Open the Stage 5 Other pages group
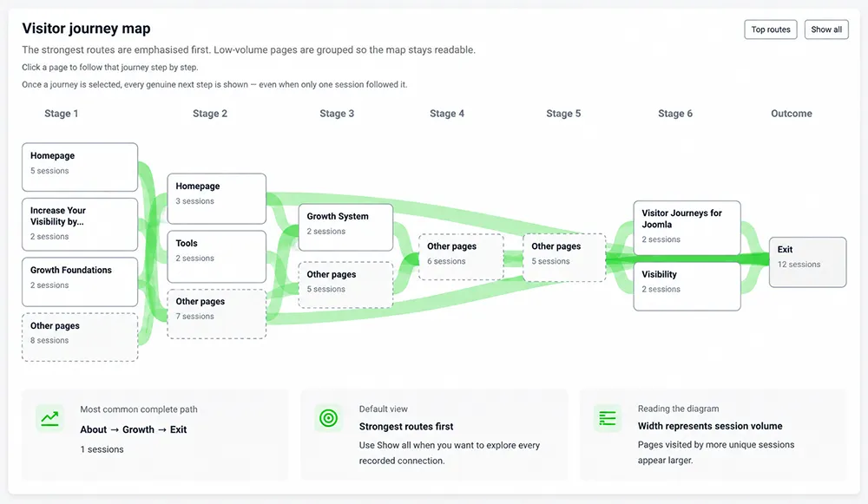 (x=565, y=258)
